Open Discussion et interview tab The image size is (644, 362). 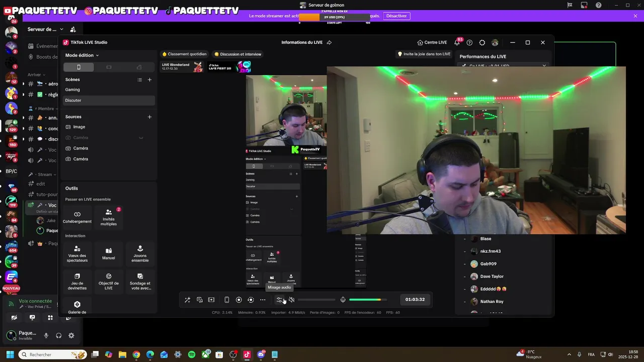(x=238, y=54)
